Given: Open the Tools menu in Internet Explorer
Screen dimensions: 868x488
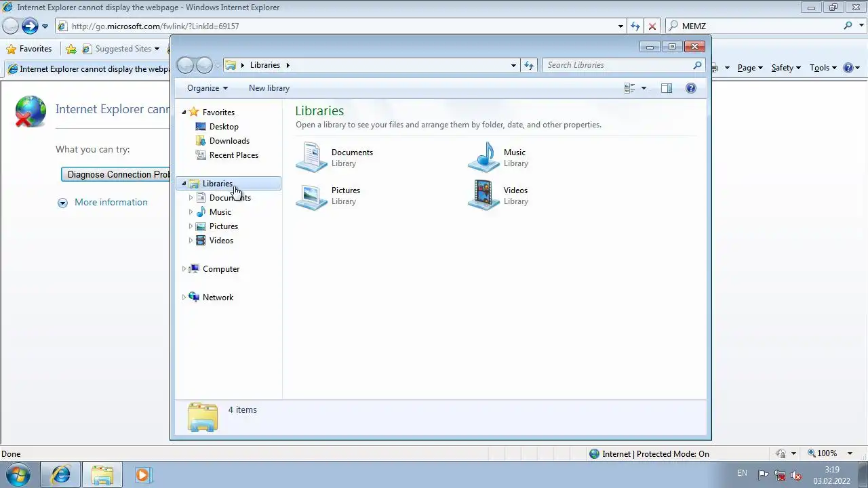Looking at the screenshot, I should 823,68.
